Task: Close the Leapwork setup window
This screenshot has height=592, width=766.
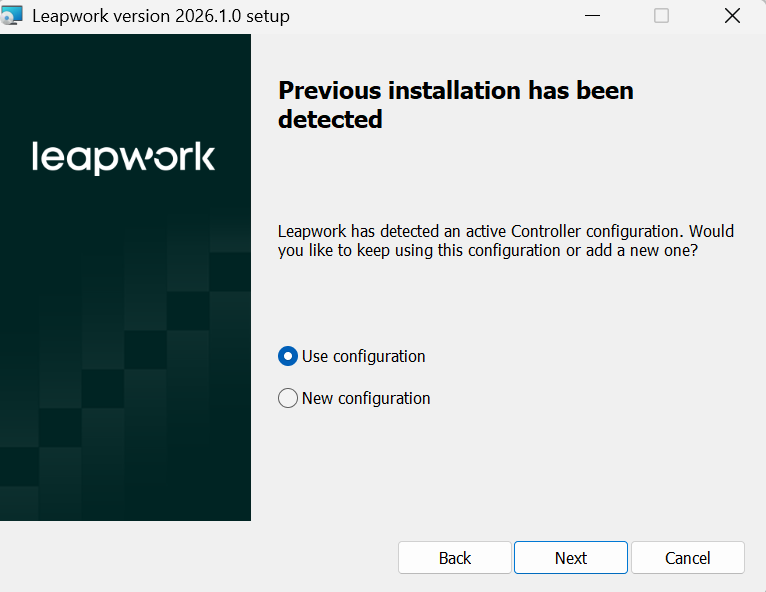Action: pyautogui.click(x=732, y=16)
